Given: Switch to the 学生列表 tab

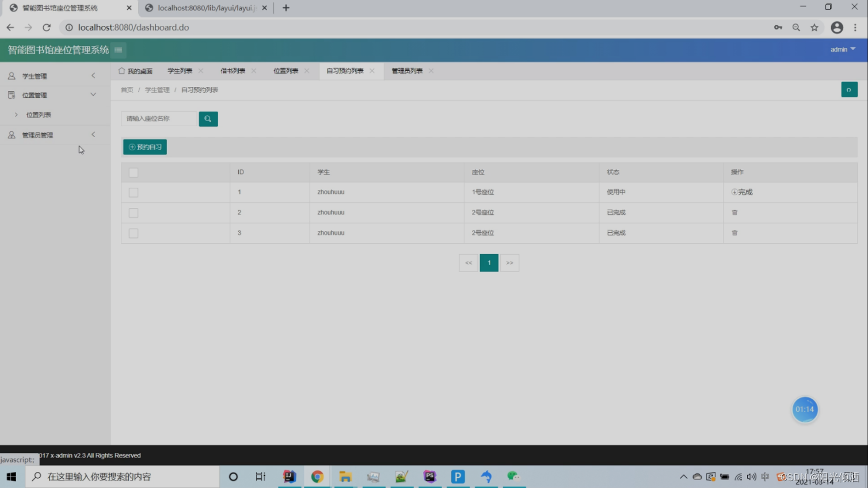Looking at the screenshot, I should click(x=180, y=71).
